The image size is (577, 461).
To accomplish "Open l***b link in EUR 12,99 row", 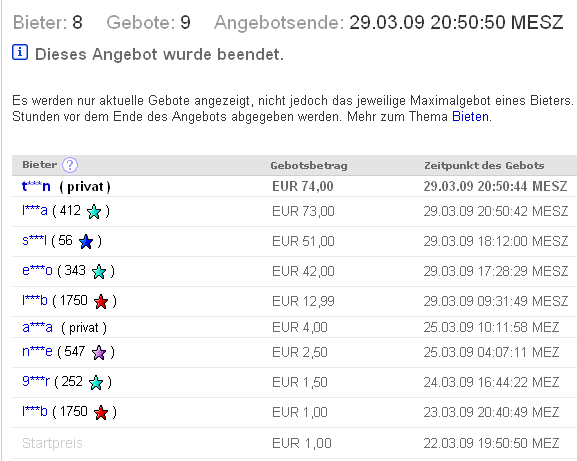I will click(x=35, y=301).
